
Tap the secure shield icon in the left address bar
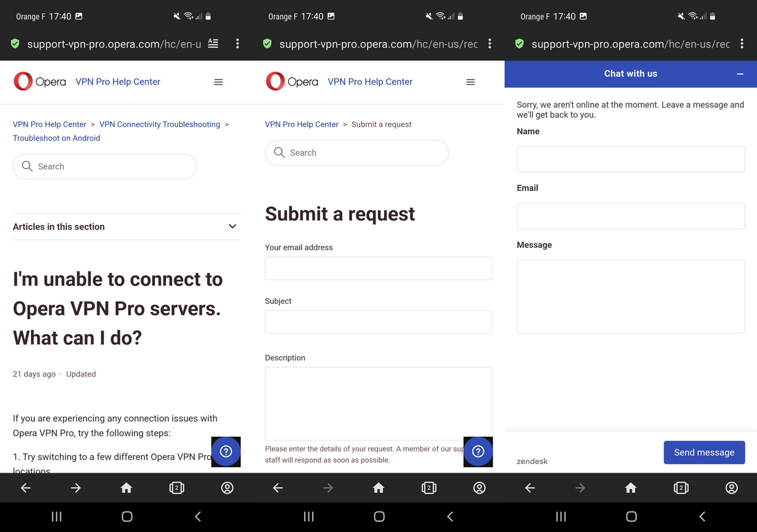point(15,44)
